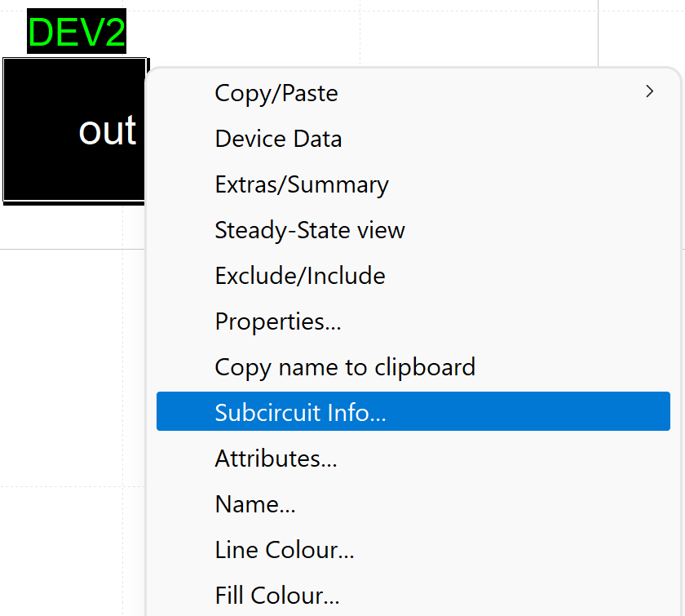
Task: Toggle Exclude/Include for the device
Action: point(299,276)
